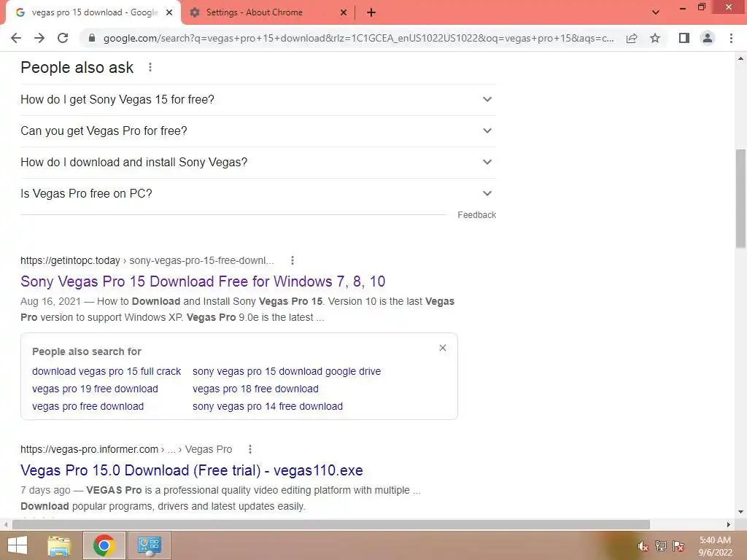Send Feedback on People also ask

(476, 215)
